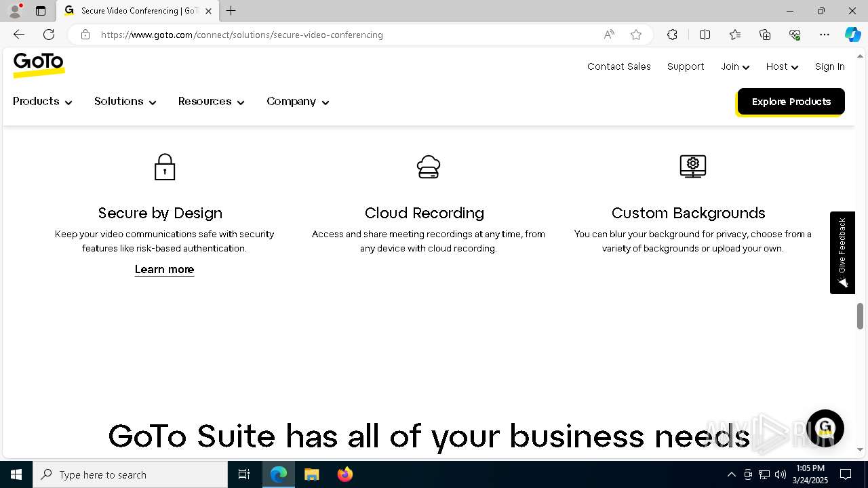Click Microsoft Edge taskbar icon
Viewport: 868px width, 488px height.
coord(279,474)
